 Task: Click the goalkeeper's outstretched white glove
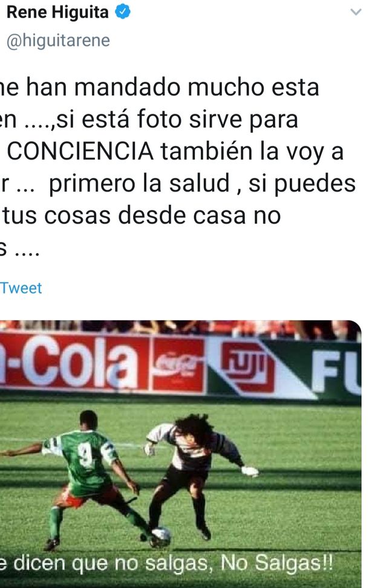coord(249,471)
